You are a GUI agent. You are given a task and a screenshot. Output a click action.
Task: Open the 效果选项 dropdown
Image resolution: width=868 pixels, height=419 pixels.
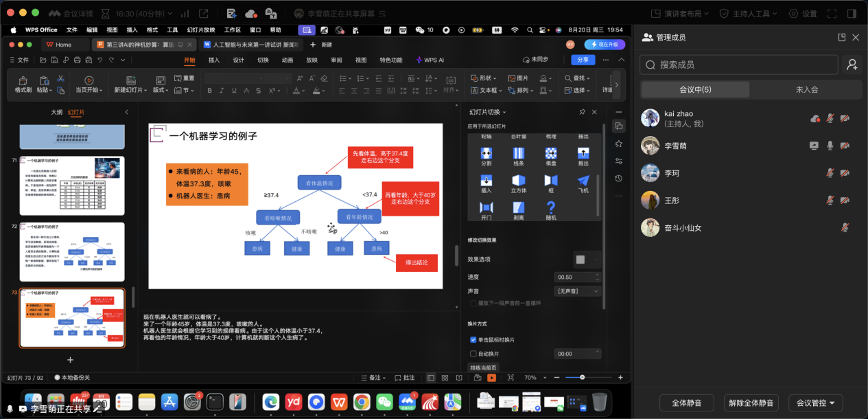click(x=587, y=260)
